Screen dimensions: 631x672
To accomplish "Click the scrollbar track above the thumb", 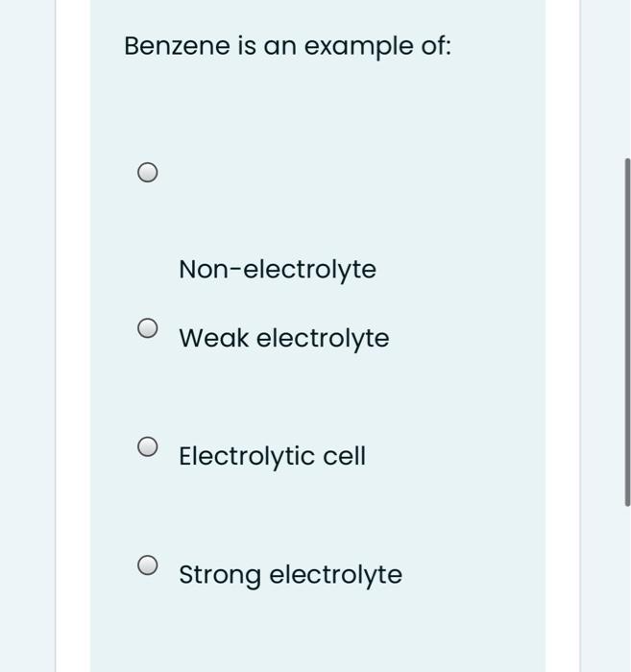I will [627, 77].
